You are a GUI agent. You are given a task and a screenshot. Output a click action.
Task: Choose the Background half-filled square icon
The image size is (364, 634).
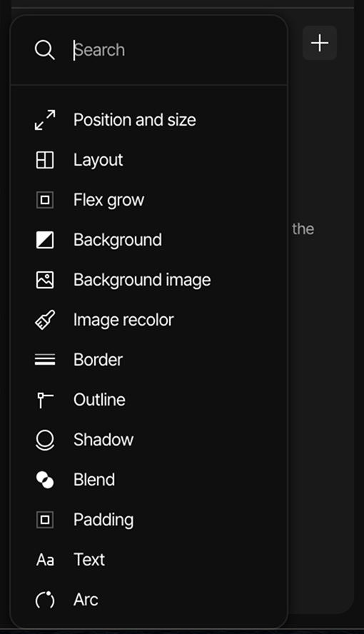tap(45, 240)
